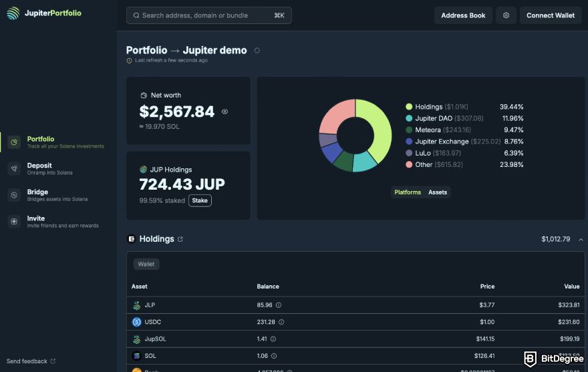Viewport: 588px width, 372px height.
Task: Click the Holdings legend color dot
Action: (409, 107)
